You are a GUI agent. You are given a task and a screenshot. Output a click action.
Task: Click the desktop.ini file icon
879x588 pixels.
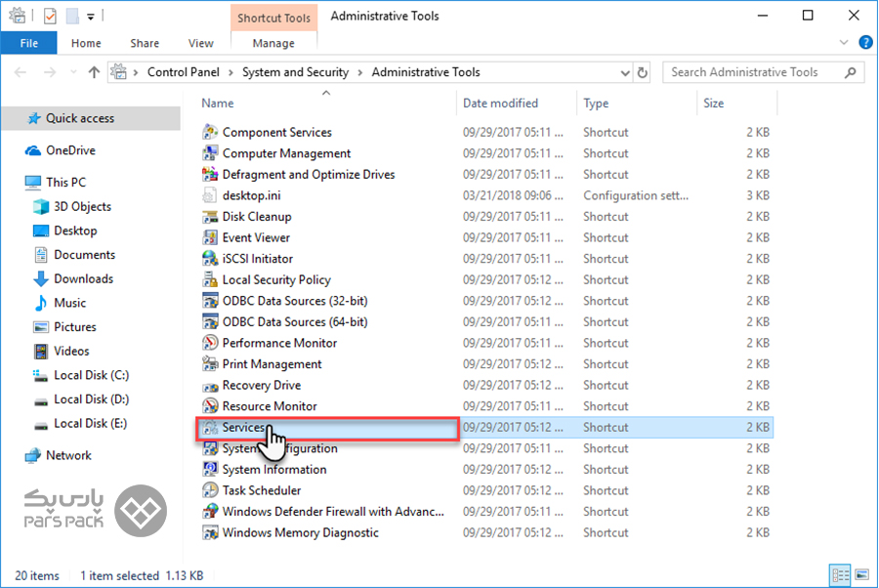(210, 195)
